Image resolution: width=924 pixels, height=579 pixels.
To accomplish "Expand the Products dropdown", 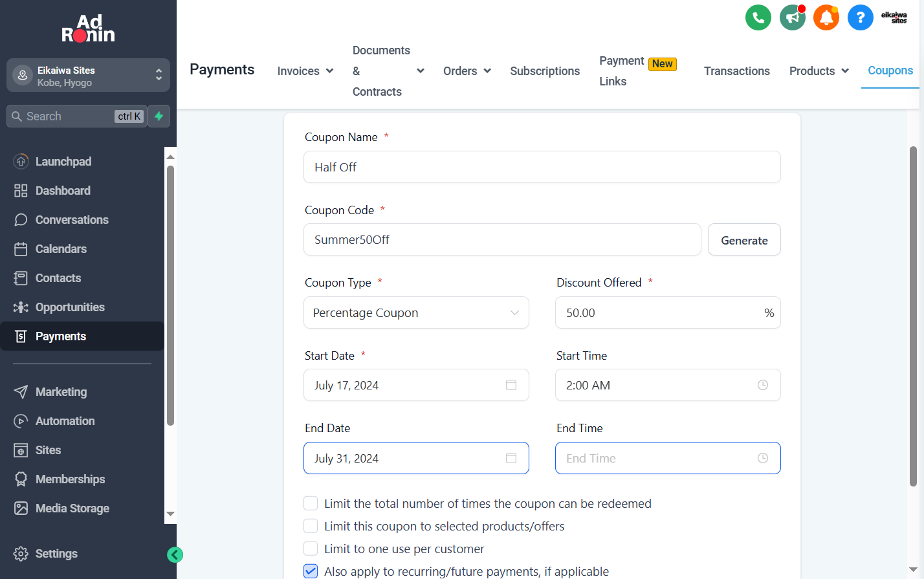I will click(819, 71).
